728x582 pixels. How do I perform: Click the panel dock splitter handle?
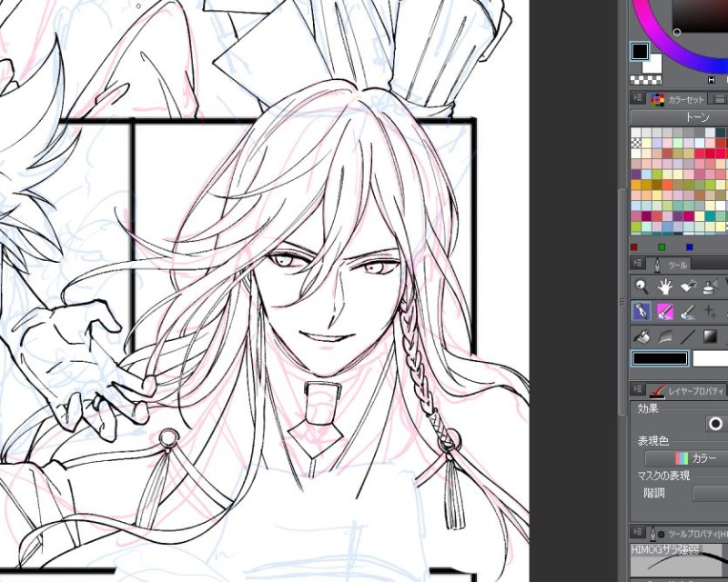(622, 302)
